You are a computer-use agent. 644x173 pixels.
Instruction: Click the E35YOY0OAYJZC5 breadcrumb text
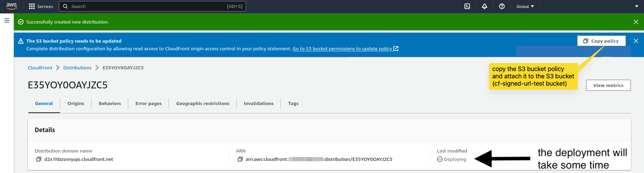click(x=123, y=68)
